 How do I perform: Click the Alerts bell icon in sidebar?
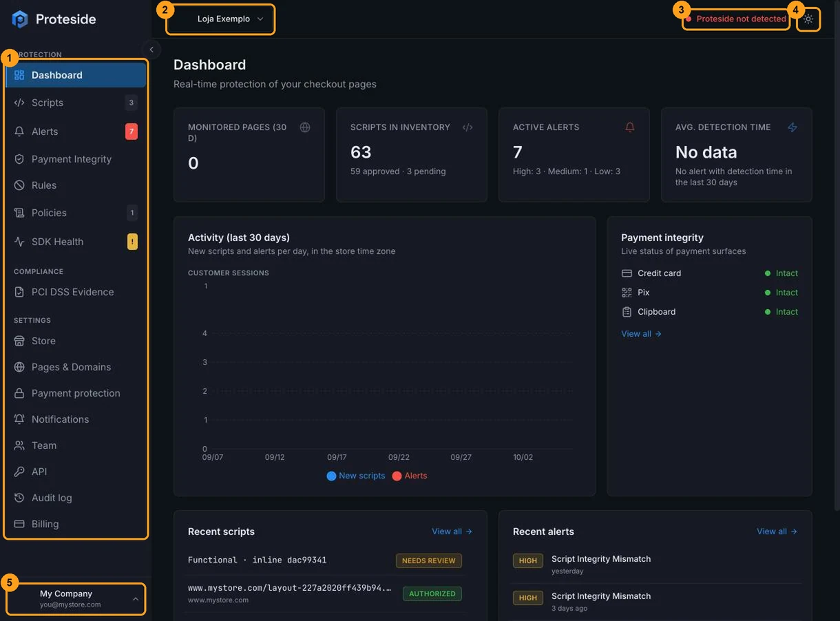click(x=19, y=131)
